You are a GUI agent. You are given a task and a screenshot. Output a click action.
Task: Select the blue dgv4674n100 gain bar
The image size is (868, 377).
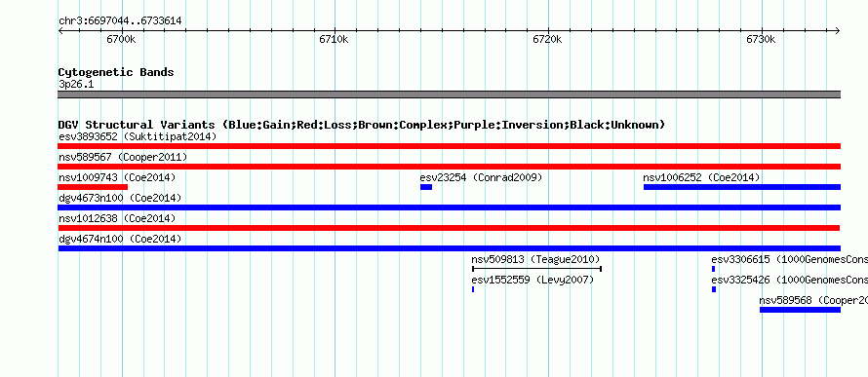449,248
